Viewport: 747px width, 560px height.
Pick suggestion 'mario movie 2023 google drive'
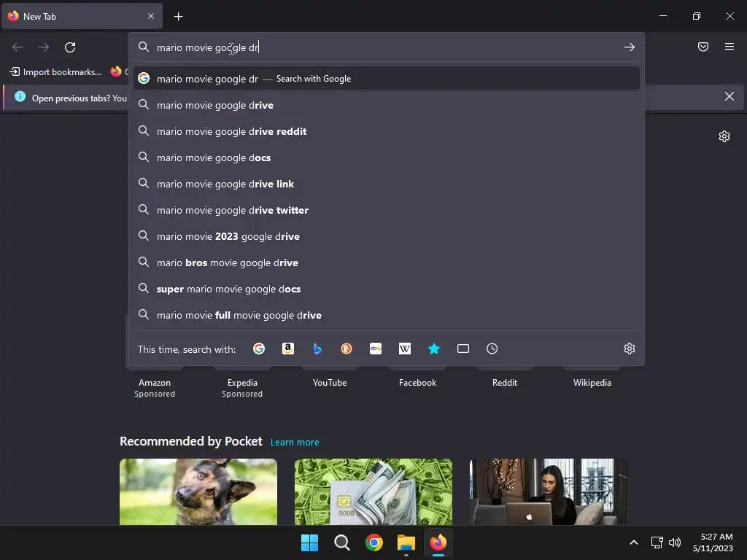pos(387,236)
